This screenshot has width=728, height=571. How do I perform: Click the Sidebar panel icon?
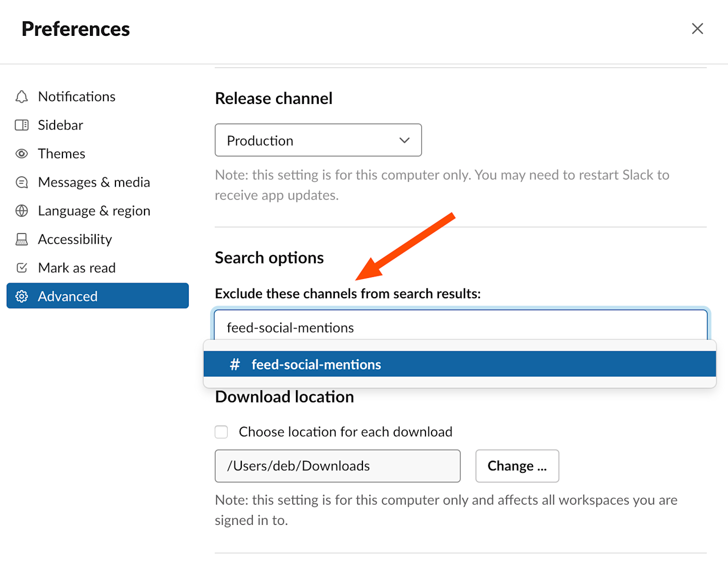(x=21, y=125)
